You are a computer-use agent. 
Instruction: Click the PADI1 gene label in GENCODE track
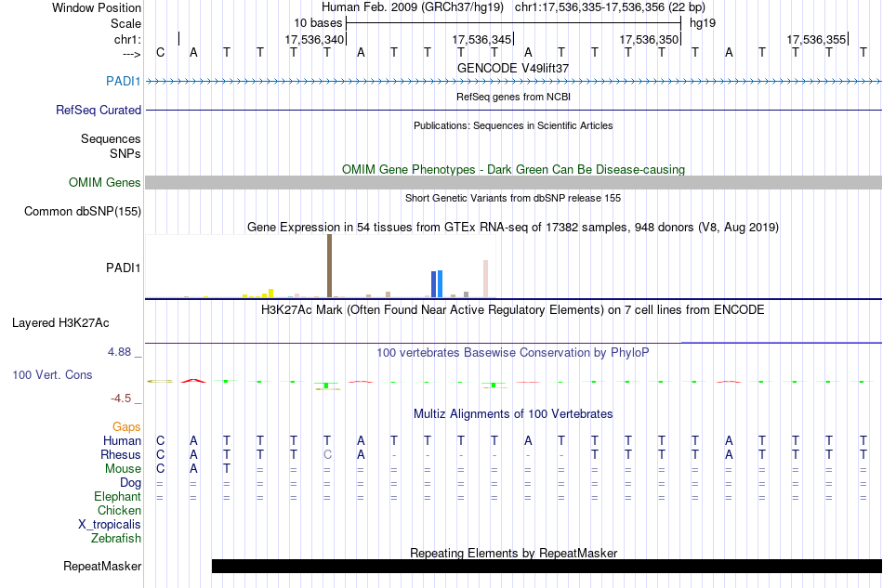coord(123,81)
